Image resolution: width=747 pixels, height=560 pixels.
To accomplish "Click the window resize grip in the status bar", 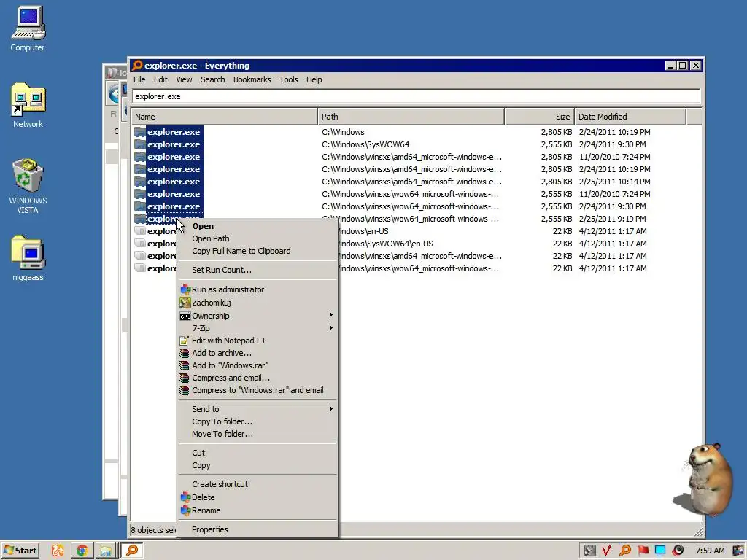I will point(698,532).
